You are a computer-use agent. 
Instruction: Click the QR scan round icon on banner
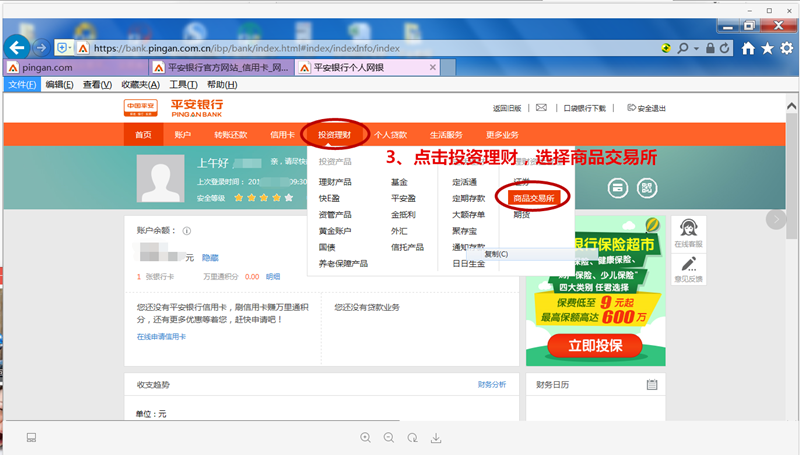pos(647,188)
